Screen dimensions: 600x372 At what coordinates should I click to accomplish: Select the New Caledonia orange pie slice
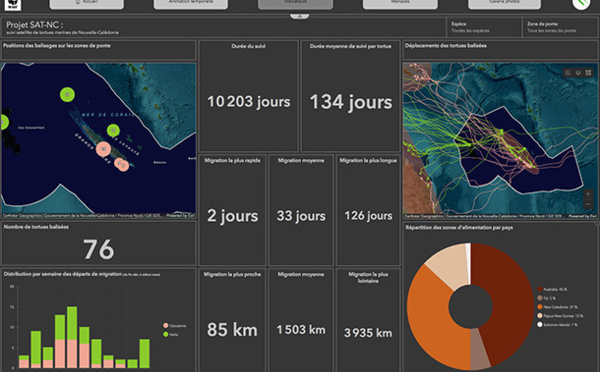[x=430, y=321]
